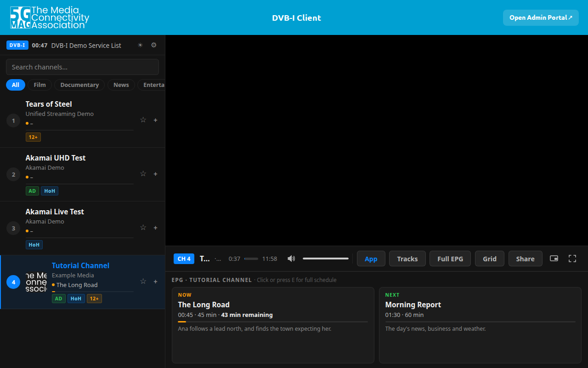588x368 pixels.
Task: Click the 12+ badge on Tears of Steel
Action: pyautogui.click(x=33, y=137)
